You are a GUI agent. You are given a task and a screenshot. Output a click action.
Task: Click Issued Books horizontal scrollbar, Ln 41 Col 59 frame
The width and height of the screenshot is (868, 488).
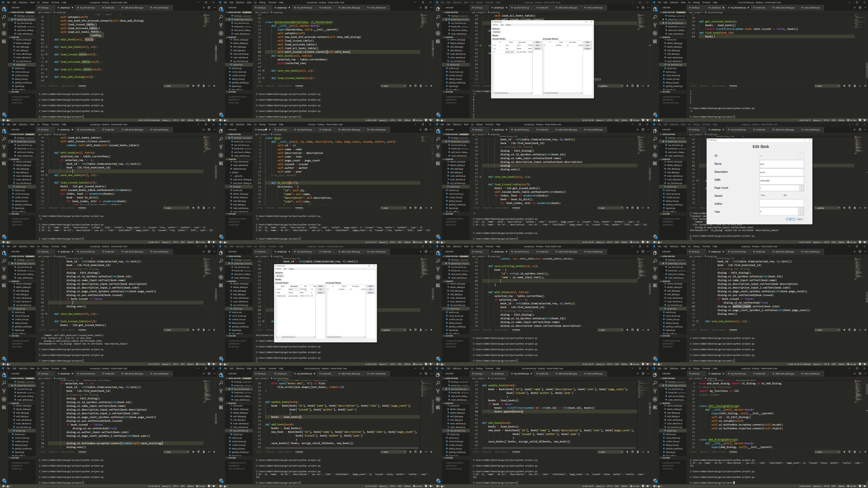click(x=512, y=93)
